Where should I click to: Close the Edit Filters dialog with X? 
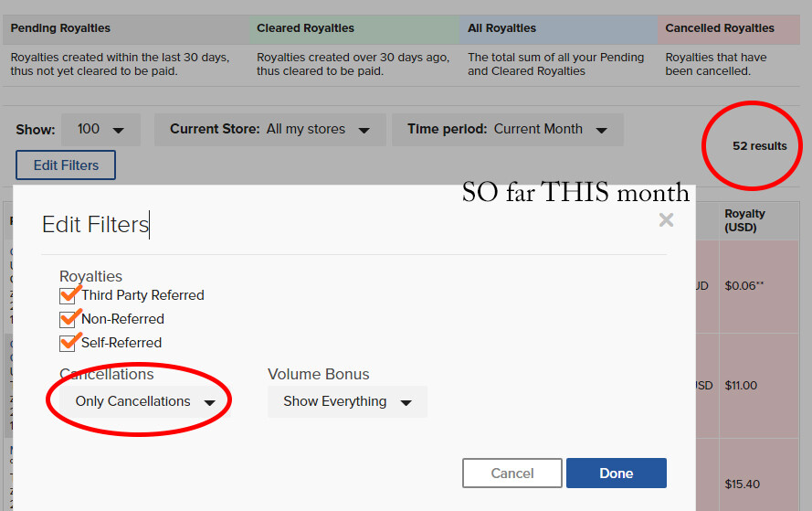tap(666, 220)
